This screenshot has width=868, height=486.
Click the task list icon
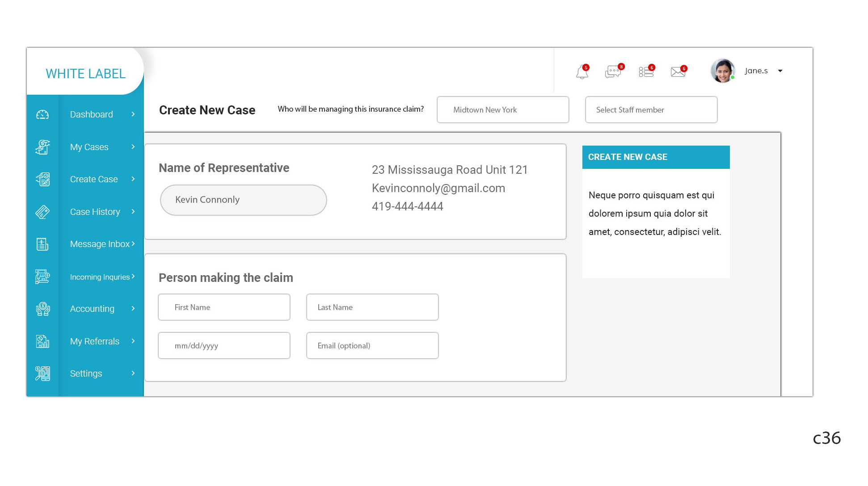pyautogui.click(x=646, y=71)
